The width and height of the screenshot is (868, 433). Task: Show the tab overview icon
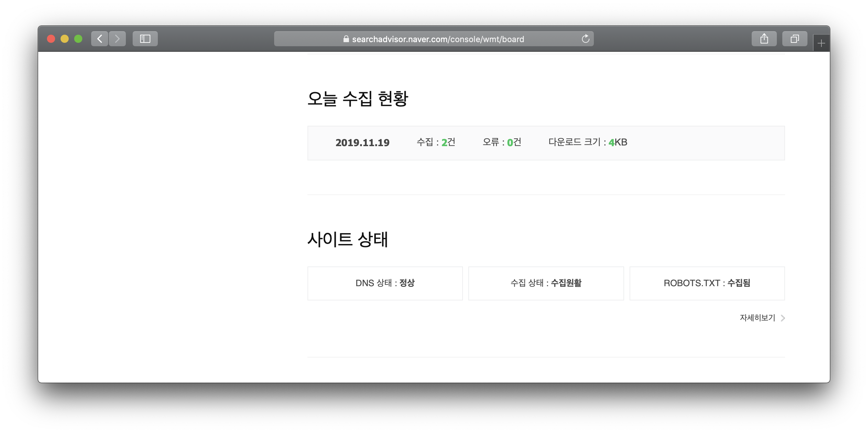tap(795, 39)
